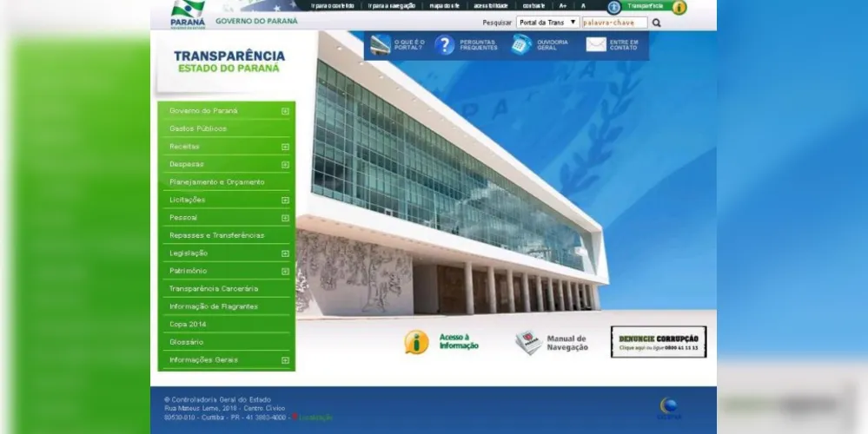
Task: Click the contraste link in top bar
Action: pos(533,5)
